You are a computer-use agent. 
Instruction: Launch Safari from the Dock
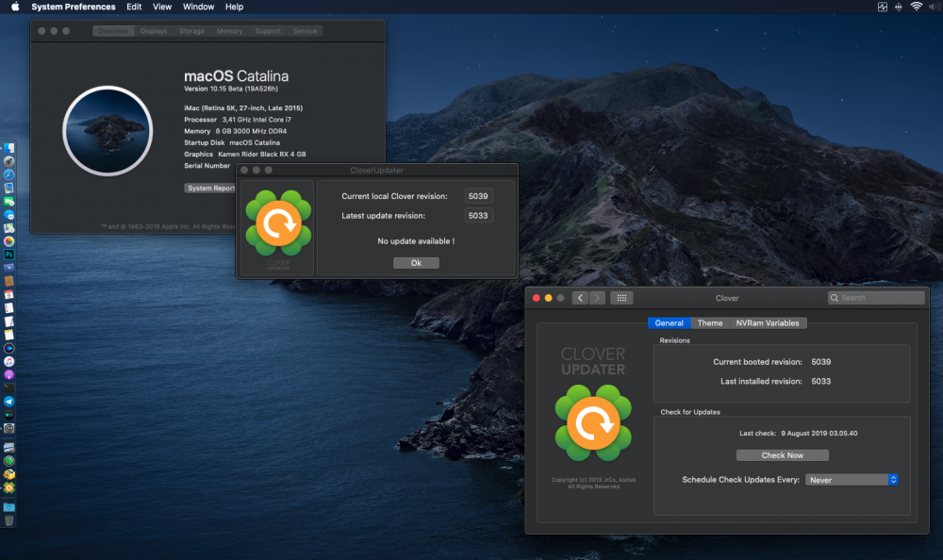9,174
